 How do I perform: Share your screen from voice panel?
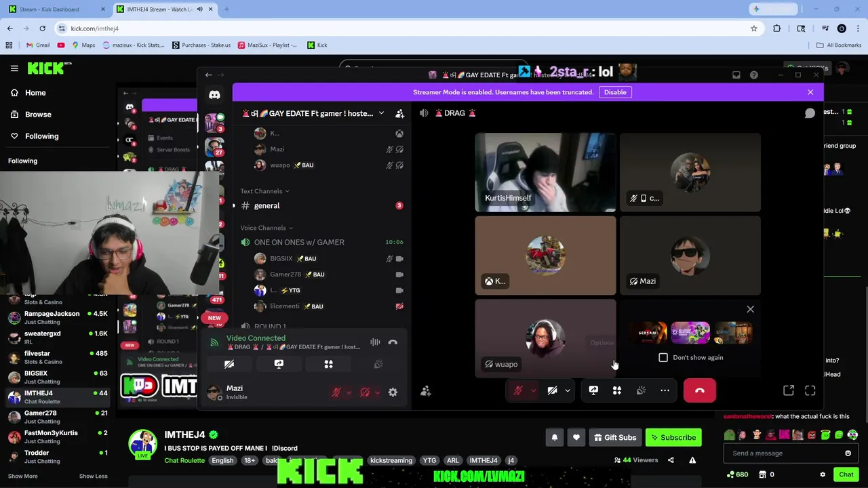tap(279, 364)
